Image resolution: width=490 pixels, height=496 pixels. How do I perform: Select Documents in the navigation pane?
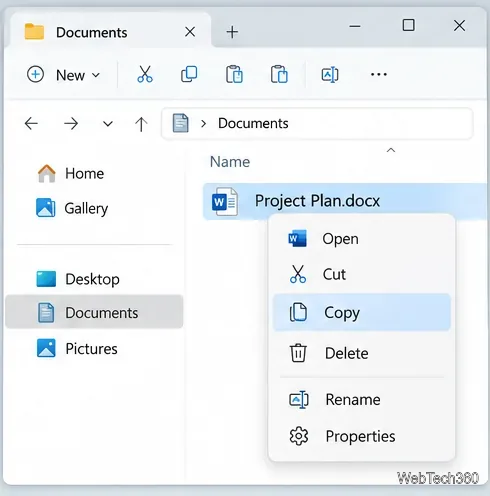pyautogui.click(x=94, y=312)
